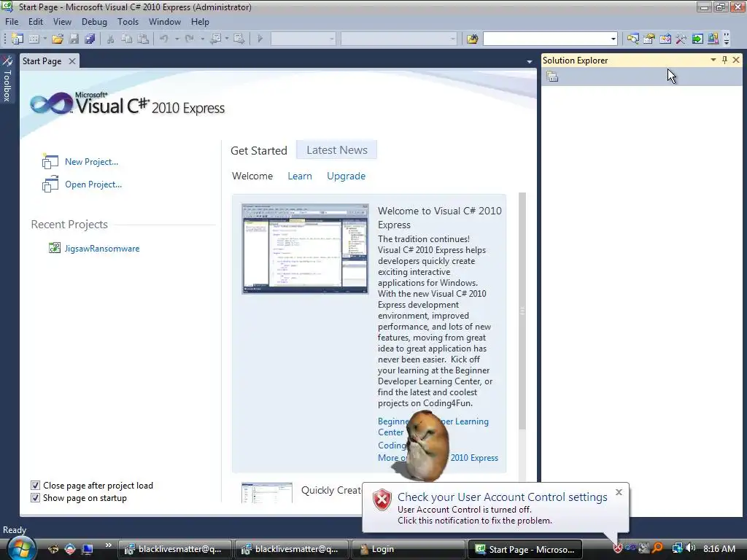This screenshot has height=560, width=747.
Task: Open the View menu
Action: click(63, 22)
